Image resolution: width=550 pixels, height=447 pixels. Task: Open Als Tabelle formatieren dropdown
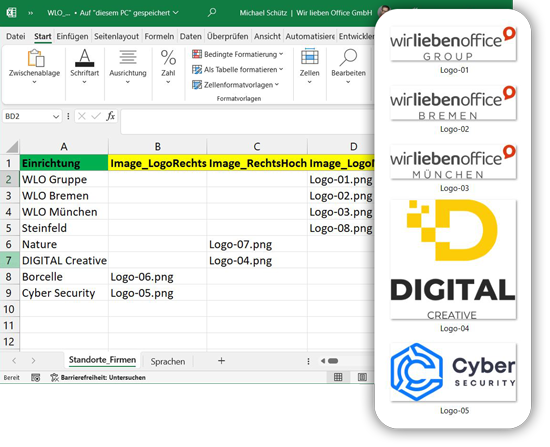point(237,69)
